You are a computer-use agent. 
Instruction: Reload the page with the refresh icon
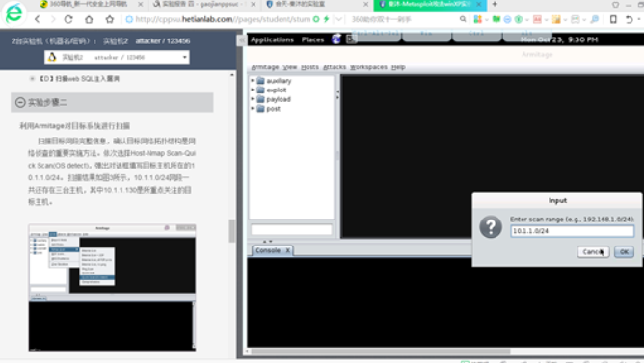pos(68,19)
